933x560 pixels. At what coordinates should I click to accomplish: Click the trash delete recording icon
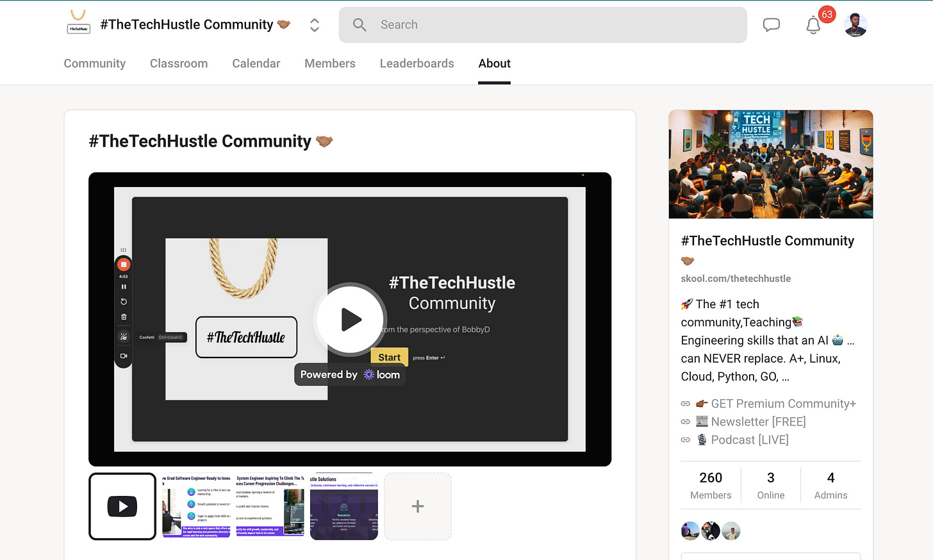click(124, 317)
